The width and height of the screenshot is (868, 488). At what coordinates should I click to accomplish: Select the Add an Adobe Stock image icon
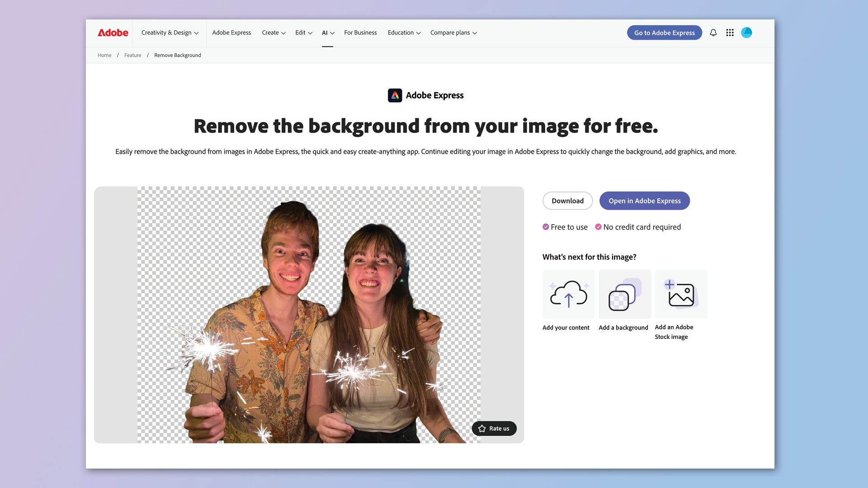pyautogui.click(x=681, y=294)
